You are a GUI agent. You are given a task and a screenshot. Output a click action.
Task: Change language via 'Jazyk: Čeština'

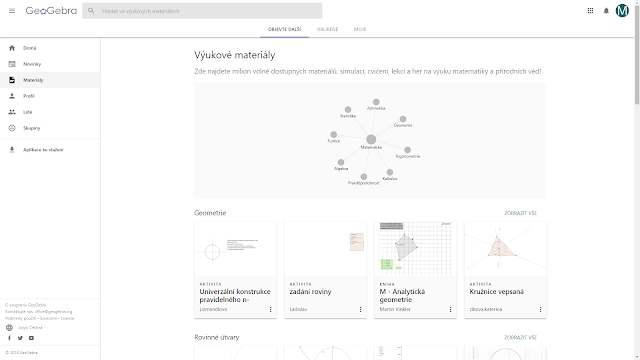[x=30, y=327]
